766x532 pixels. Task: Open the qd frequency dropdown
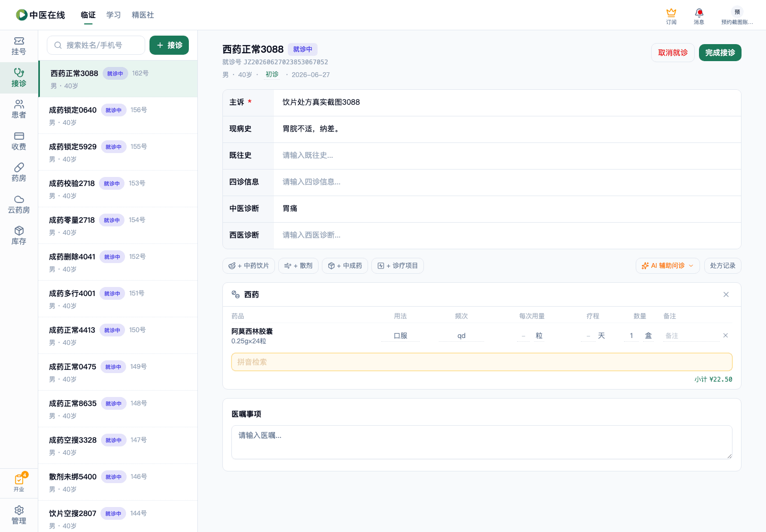click(x=461, y=336)
